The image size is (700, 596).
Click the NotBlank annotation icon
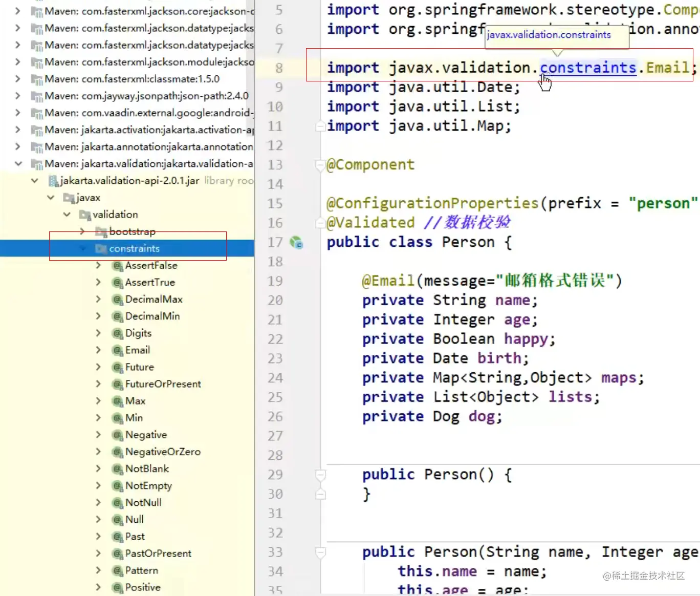(118, 469)
